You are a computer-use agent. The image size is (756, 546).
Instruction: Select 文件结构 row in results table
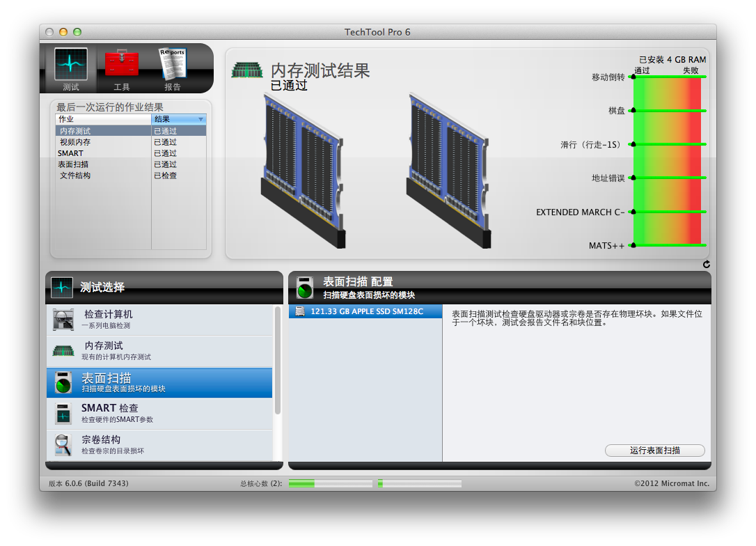click(131, 175)
